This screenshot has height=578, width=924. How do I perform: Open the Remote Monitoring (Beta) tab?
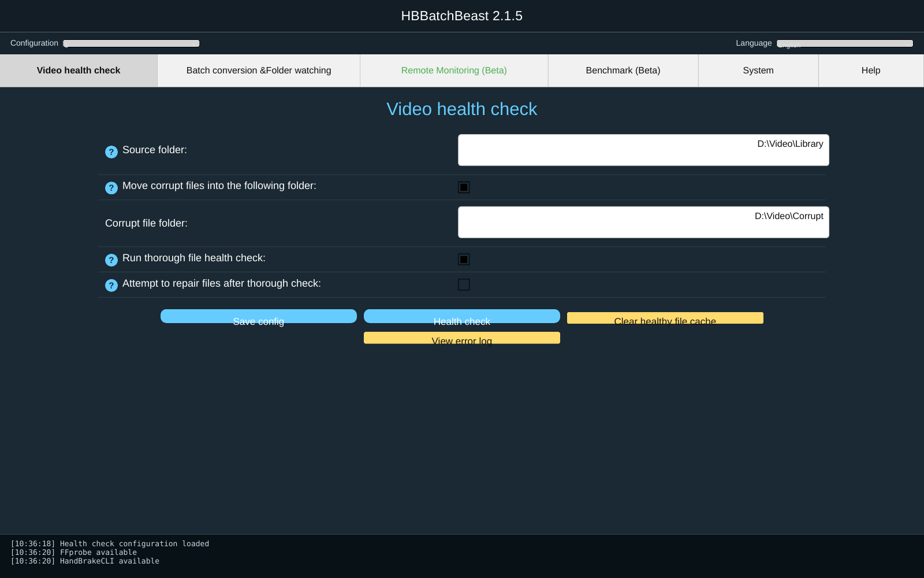point(454,71)
